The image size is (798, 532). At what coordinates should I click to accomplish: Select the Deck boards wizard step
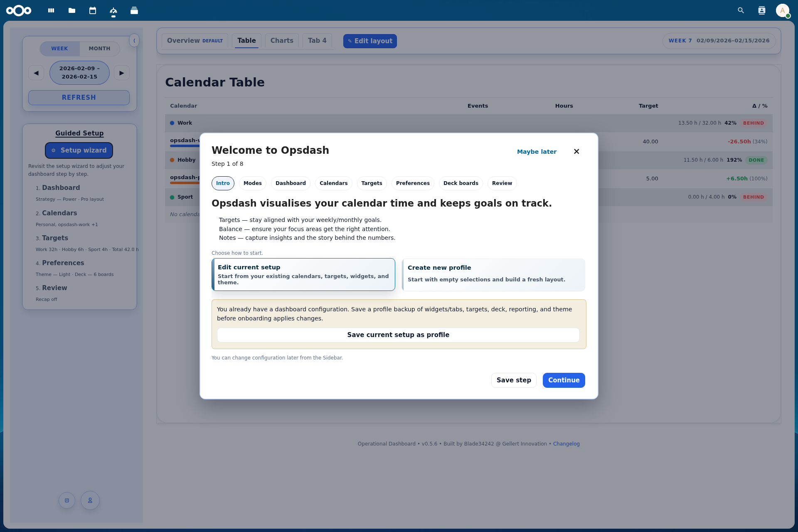pos(461,183)
